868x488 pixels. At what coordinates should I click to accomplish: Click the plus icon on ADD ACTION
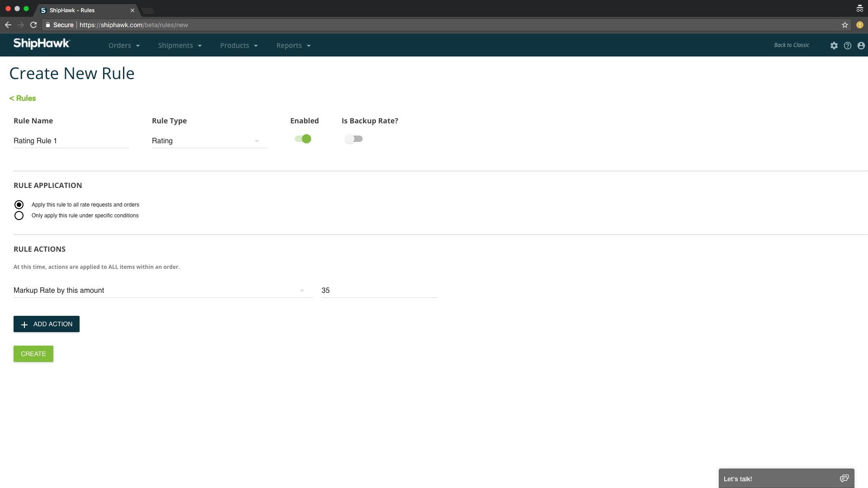click(24, 324)
